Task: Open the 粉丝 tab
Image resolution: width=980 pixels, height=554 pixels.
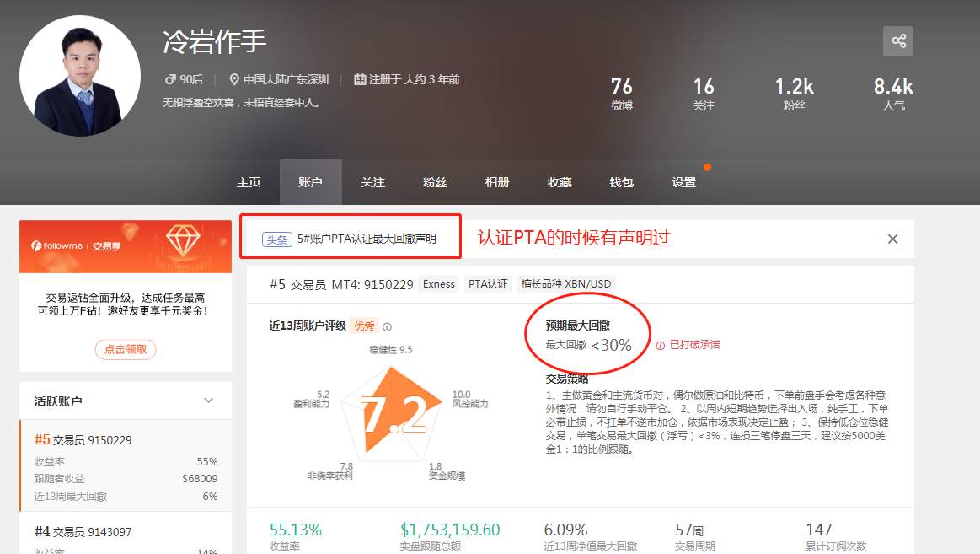Action: 435,182
